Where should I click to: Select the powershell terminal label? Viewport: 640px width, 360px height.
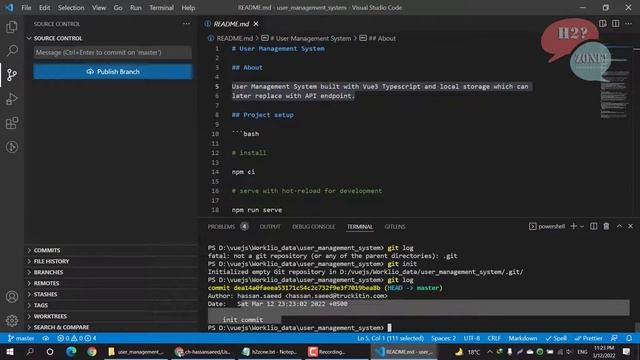point(547,226)
